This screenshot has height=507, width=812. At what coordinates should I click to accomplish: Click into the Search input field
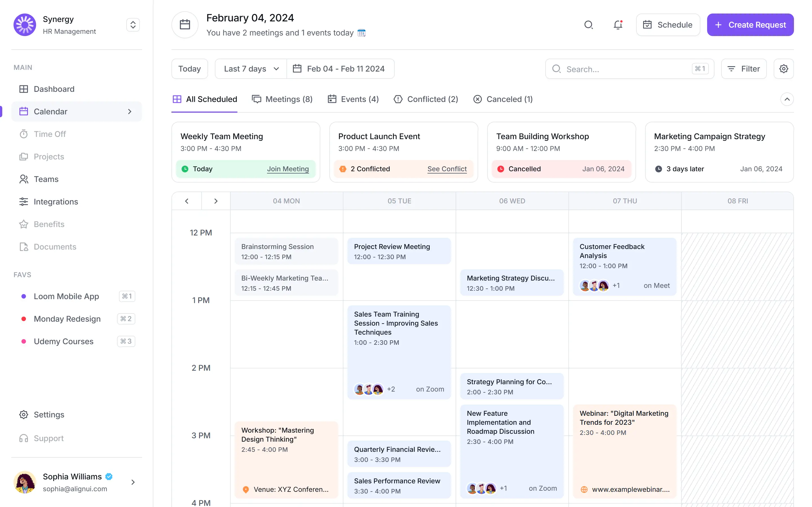[624, 69]
